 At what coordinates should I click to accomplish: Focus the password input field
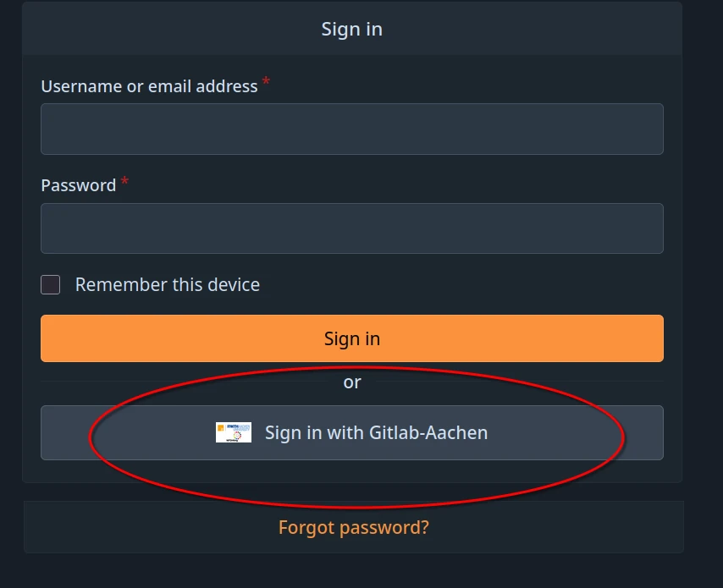click(x=351, y=228)
